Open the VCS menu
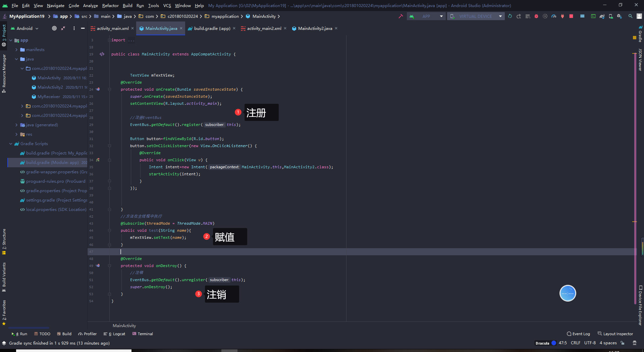The image size is (644, 352). tap(167, 5)
